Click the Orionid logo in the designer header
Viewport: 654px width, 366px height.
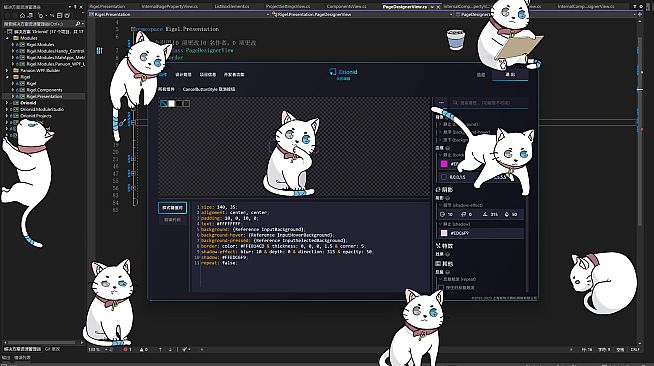[x=343, y=73]
